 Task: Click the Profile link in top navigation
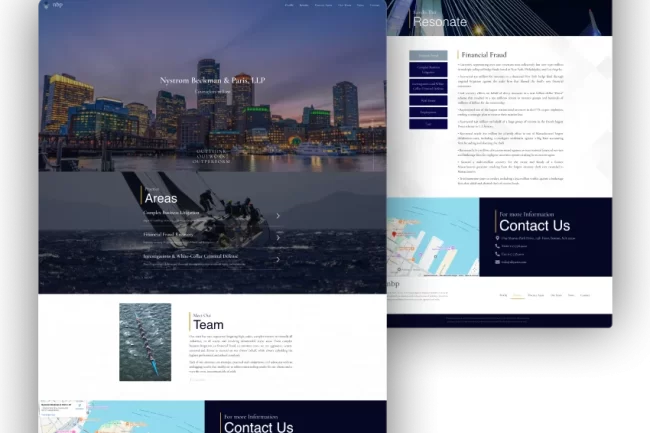(x=289, y=5)
